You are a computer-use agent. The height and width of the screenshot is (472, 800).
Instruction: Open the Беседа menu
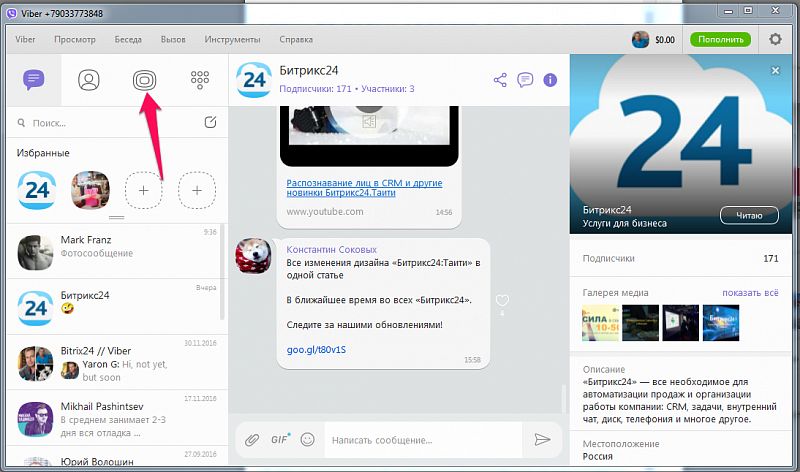tap(128, 39)
